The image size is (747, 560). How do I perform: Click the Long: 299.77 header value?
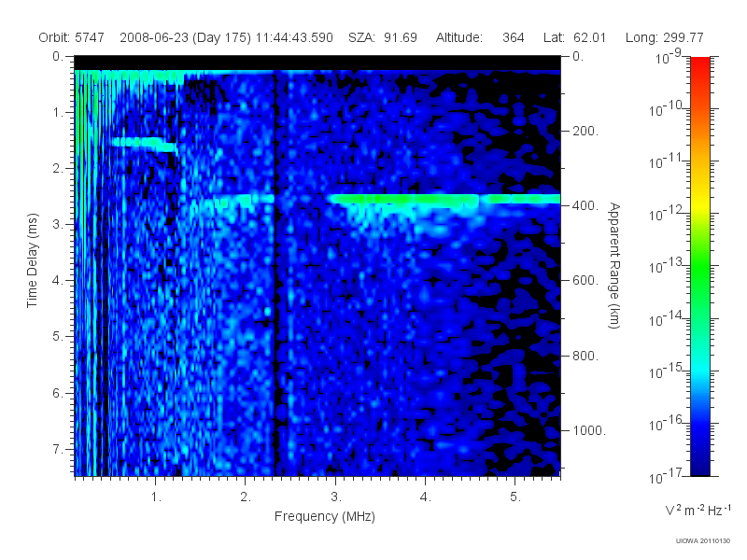[x=664, y=37]
